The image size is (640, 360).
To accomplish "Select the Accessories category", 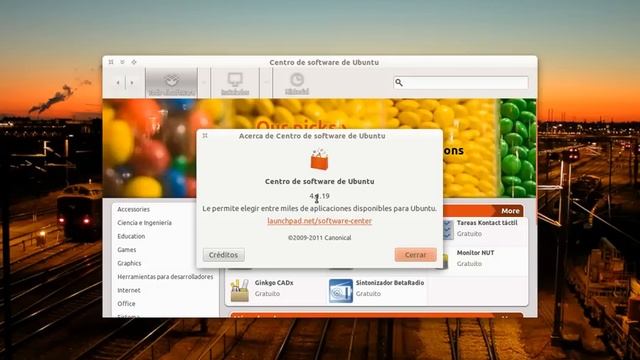I will [133, 209].
